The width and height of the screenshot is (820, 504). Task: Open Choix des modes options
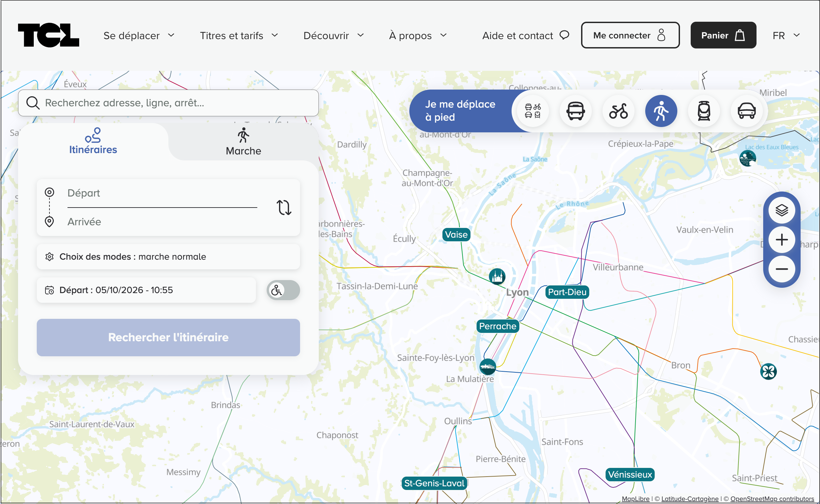[168, 257]
